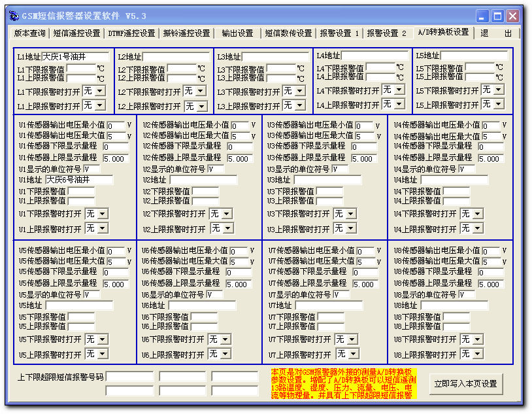Click U7显示的单位符号 field

tap(341, 295)
